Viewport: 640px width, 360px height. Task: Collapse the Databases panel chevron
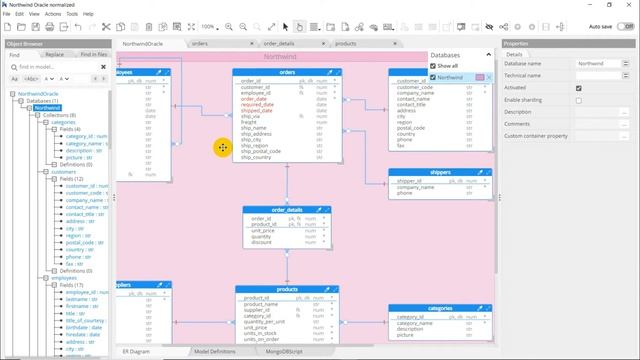click(489, 55)
